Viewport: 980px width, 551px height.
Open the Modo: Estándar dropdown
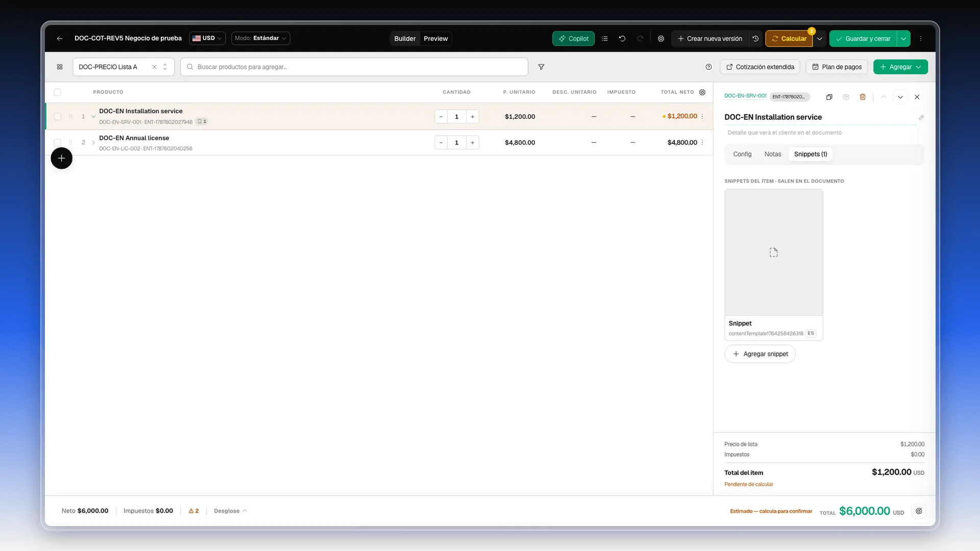260,38
